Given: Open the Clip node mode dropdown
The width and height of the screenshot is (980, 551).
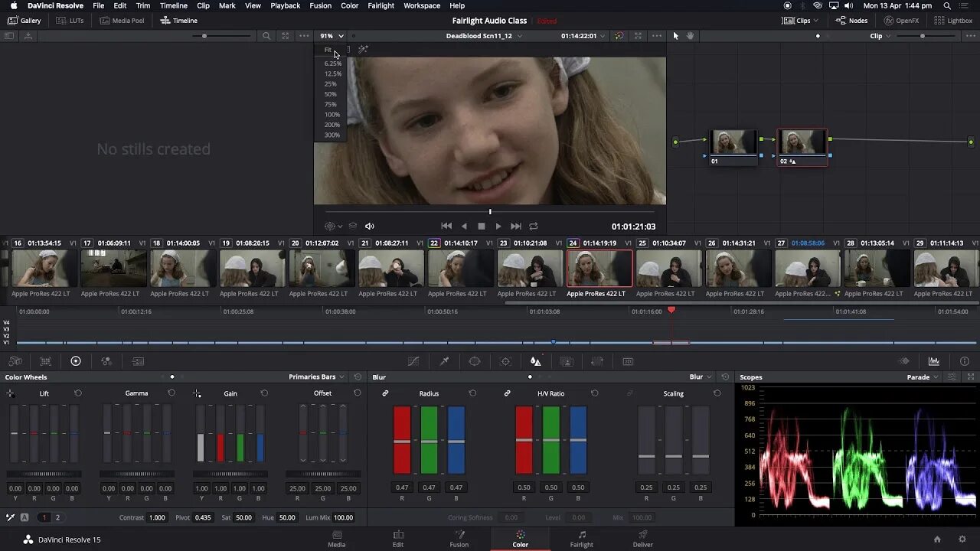Looking at the screenshot, I should pyautogui.click(x=880, y=36).
